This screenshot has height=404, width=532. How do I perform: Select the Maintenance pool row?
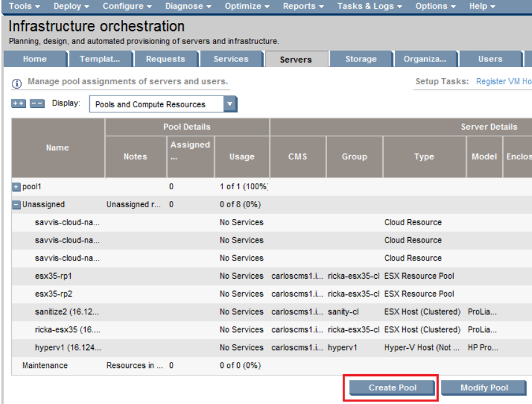pyautogui.click(x=45, y=366)
